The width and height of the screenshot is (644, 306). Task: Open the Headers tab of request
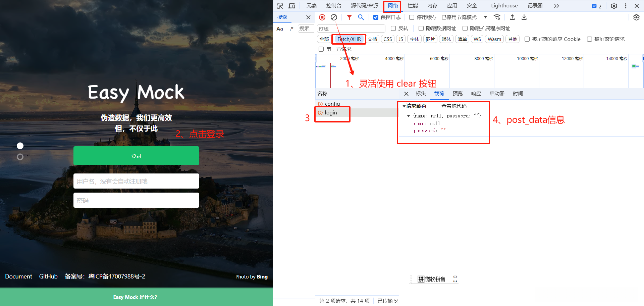(421, 94)
